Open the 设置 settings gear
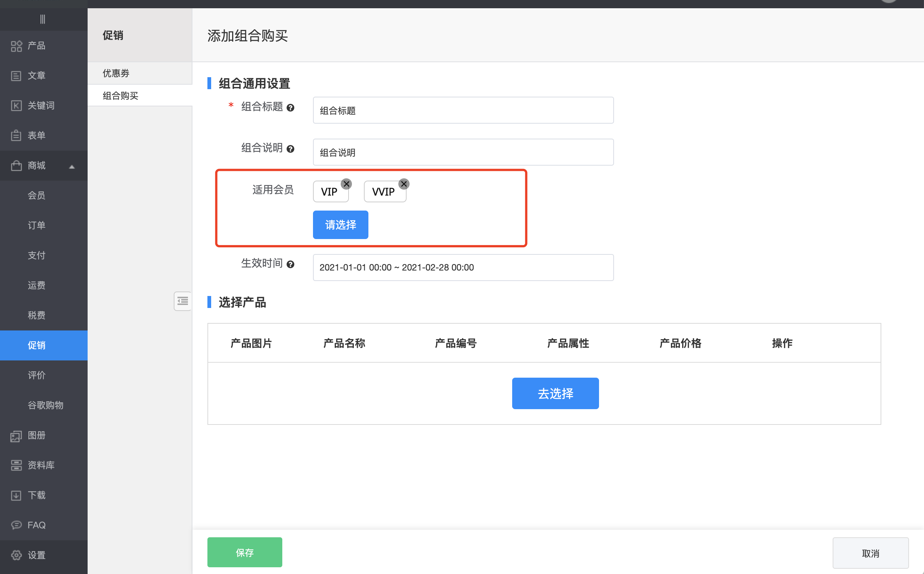Screen dimensions: 924x574 pos(16,555)
